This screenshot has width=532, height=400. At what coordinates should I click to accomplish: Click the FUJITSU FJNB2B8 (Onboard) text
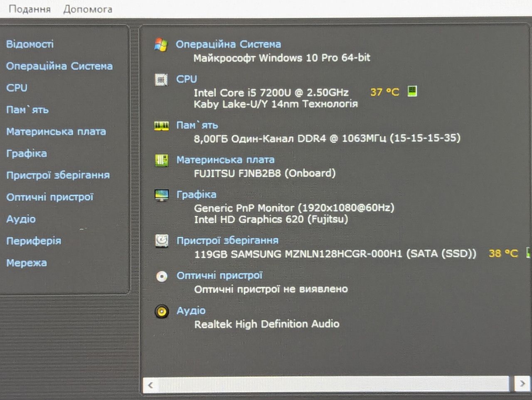click(265, 173)
